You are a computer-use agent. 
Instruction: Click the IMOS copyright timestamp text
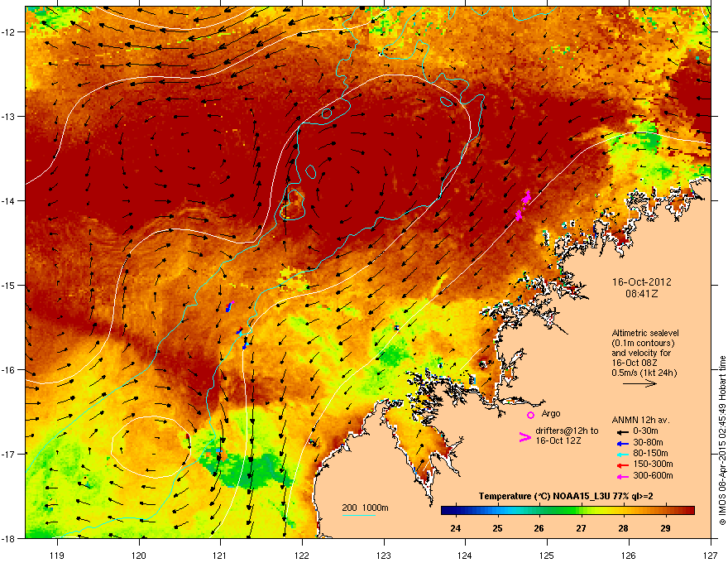722,440
